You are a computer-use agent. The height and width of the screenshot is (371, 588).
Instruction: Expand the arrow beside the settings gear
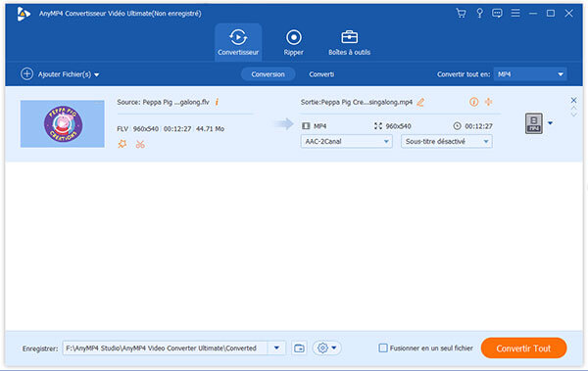point(334,348)
